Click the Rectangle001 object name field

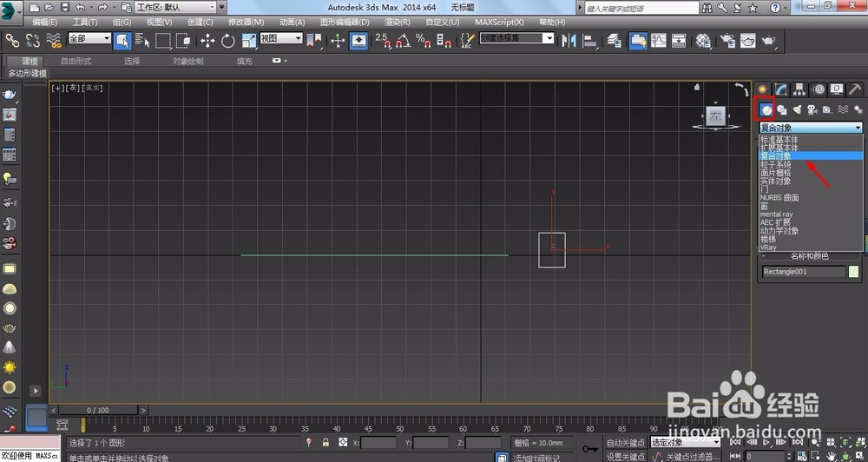(804, 272)
